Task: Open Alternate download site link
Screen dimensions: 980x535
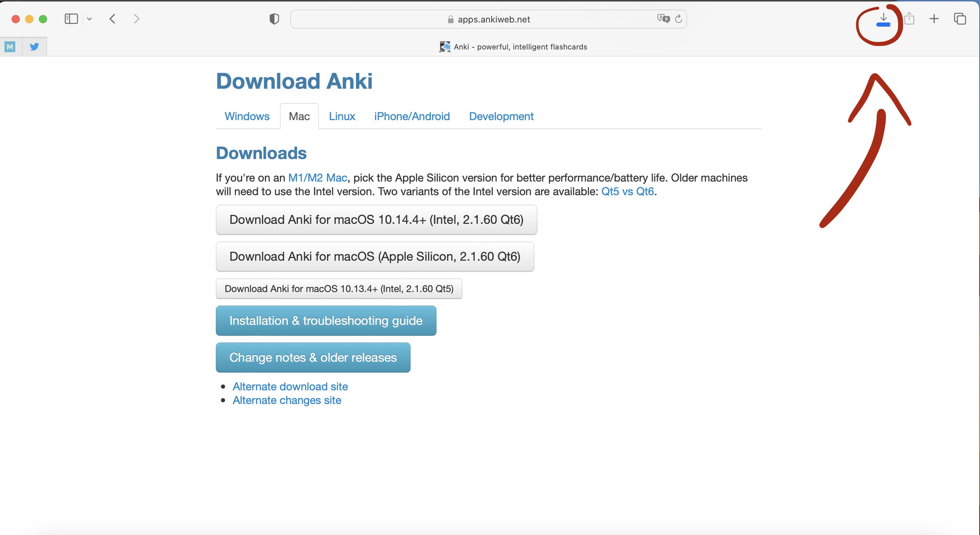Action: (x=290, y=386)
